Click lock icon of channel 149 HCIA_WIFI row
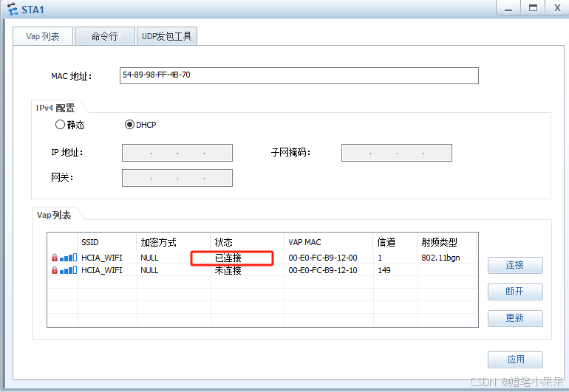The width and height of the screenshot is (569, 392). (x=55, y=270)
